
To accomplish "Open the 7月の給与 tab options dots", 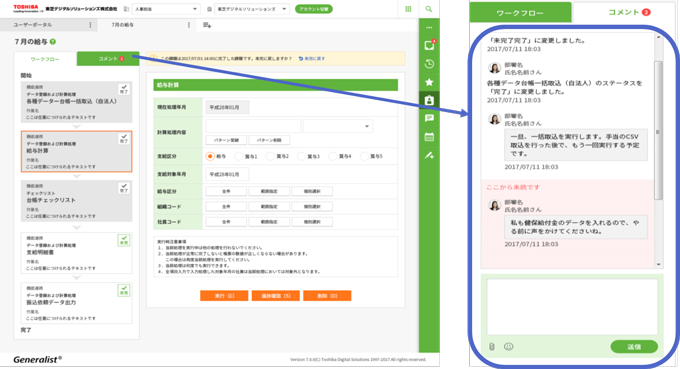I will pos(189,25).
